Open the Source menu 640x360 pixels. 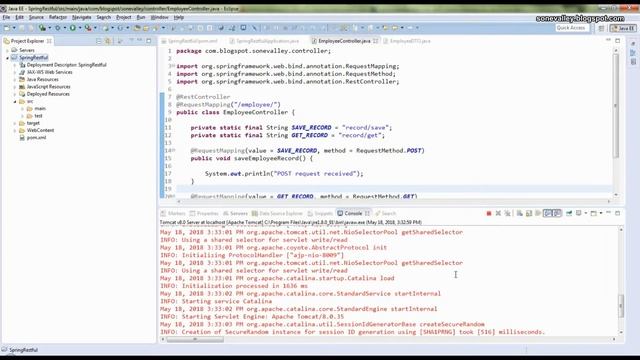(x=36, y=17)
